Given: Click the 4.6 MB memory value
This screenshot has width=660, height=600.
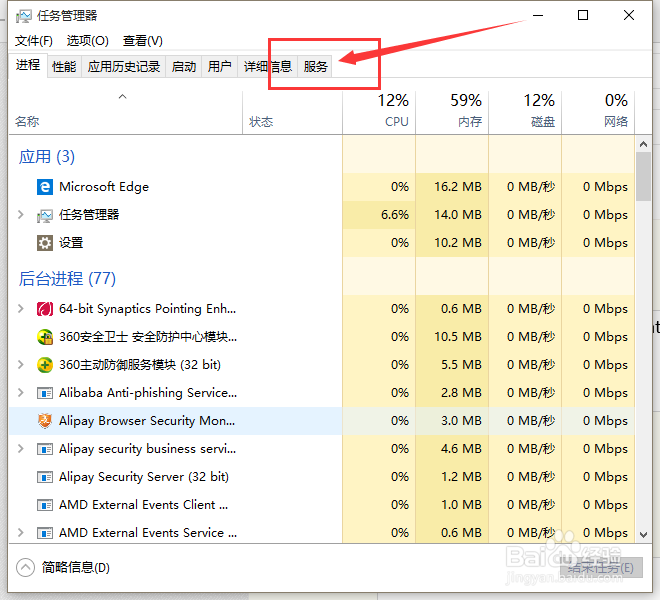Looking at the screenshot, I should pos(461,449).
